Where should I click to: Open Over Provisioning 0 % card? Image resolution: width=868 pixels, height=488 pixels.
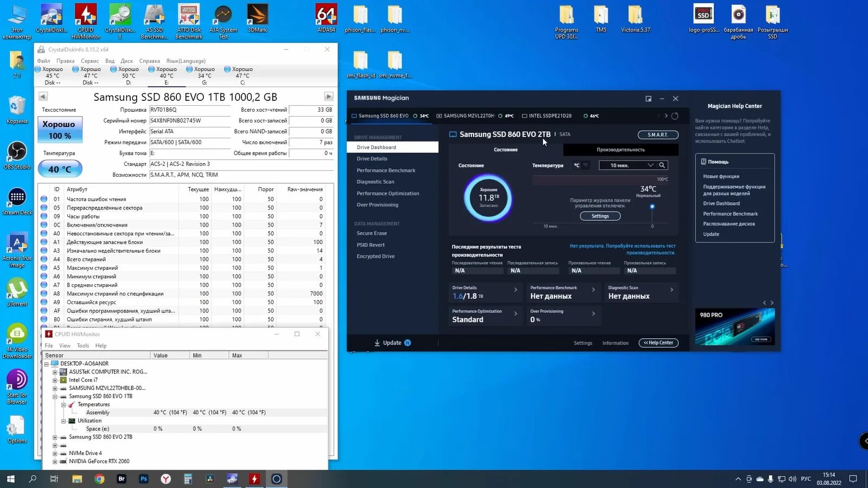564,316
